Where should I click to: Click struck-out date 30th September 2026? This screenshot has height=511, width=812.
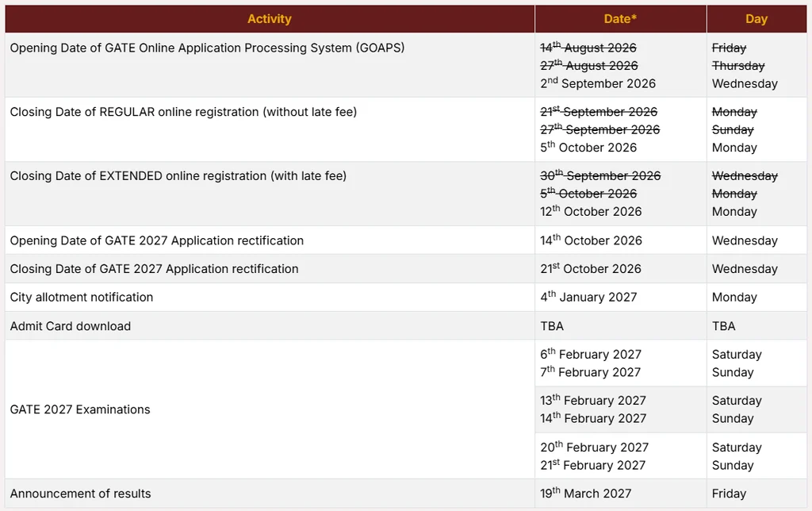tap(600, 175)
